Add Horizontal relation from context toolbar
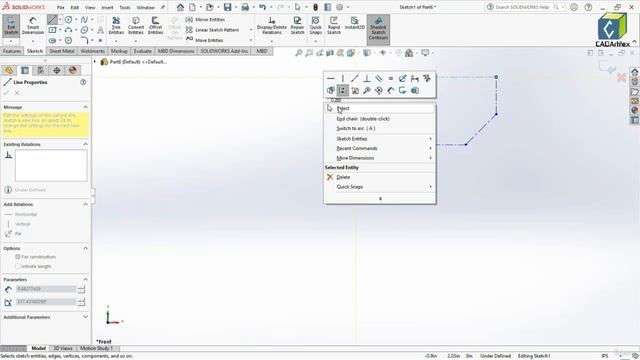Image resolution: width=640 pixels, height=360 pixels. pos(331,78)
